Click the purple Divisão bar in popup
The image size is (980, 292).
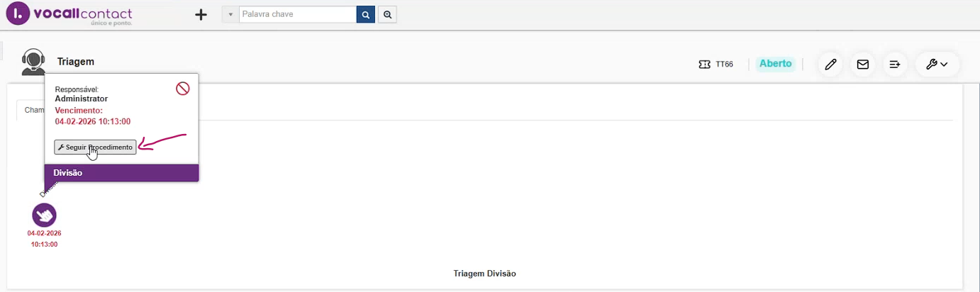[x=121, y=173]
